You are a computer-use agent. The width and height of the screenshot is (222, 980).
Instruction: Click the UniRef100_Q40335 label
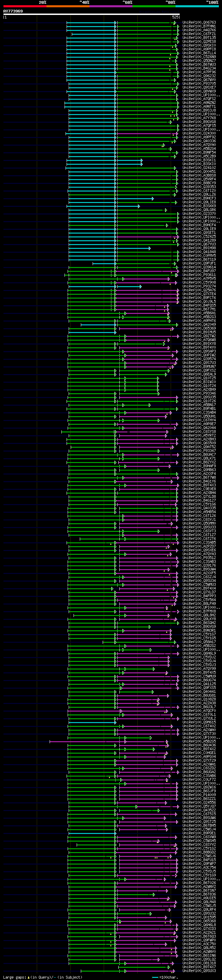(199, 508)
